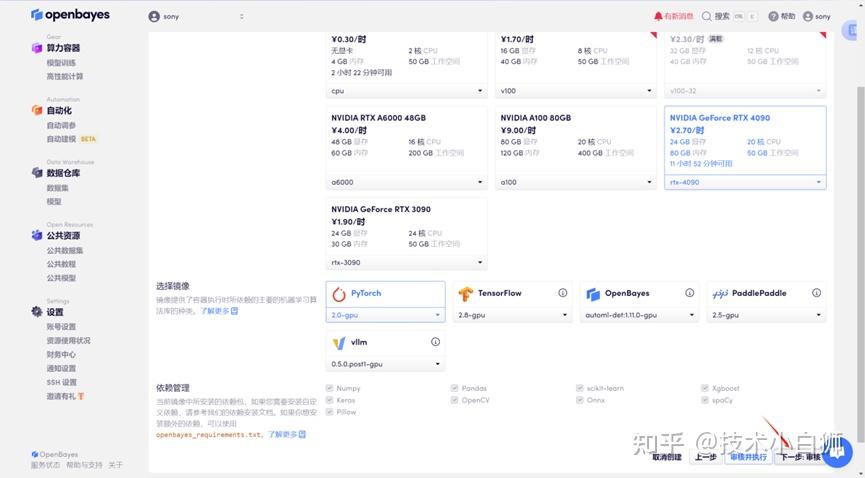
Task: Open the v100 resource dropdown
Action: tap(576, 91)
